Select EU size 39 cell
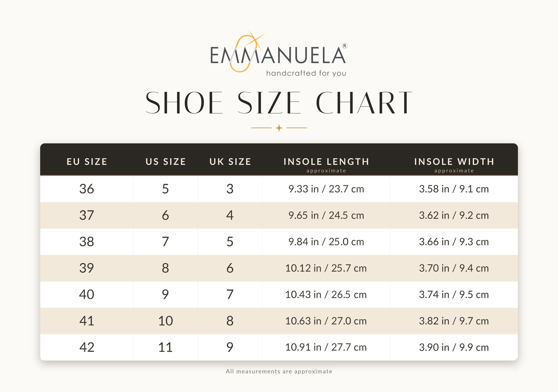Screen dimensions: 558x392 87,268
